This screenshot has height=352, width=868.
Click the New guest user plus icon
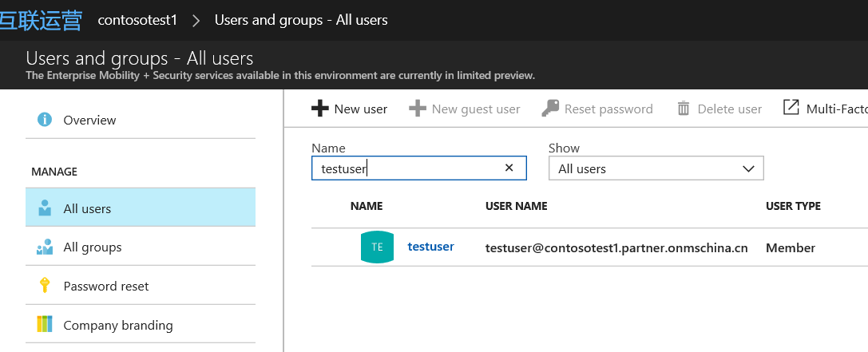coord(417,109)
